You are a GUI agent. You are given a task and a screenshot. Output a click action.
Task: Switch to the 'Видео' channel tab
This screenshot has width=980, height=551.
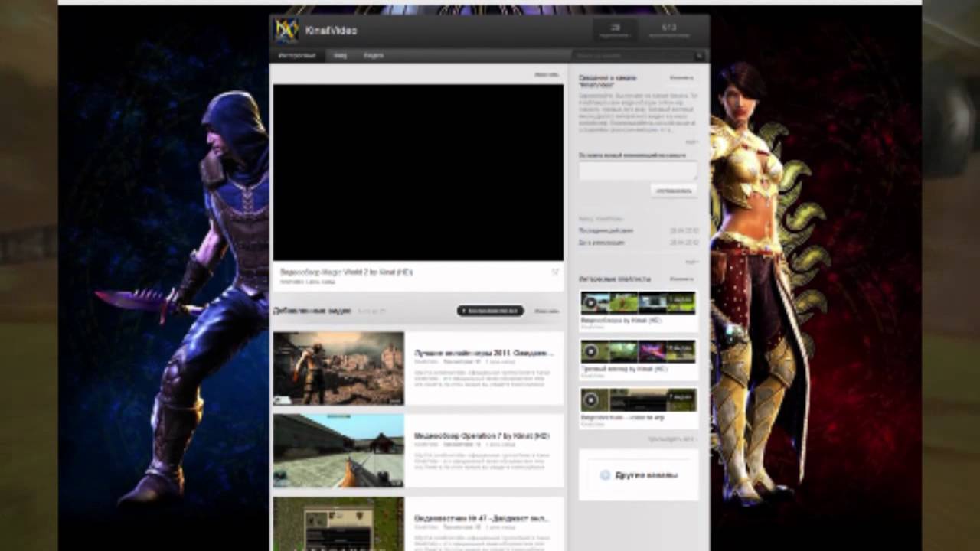374,56
